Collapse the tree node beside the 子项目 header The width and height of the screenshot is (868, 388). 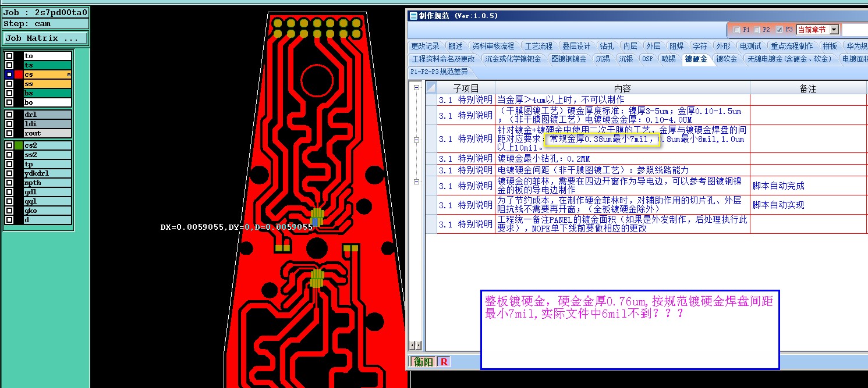tap(416, 88)
